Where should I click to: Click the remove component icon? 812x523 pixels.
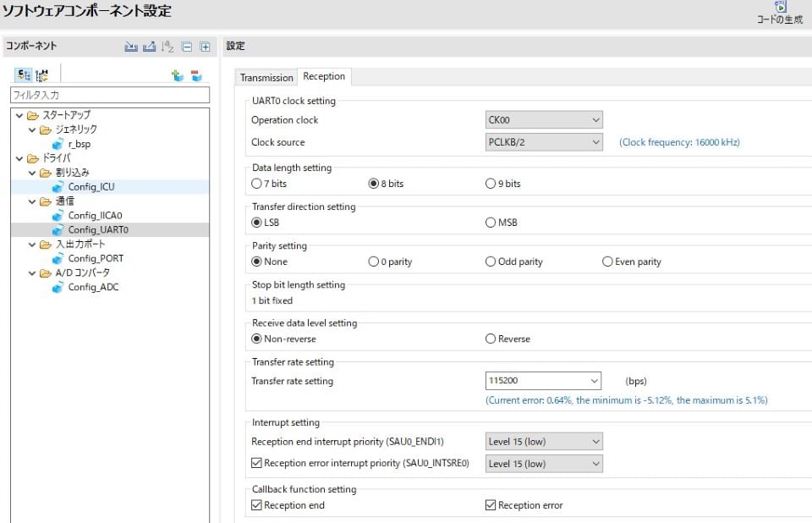coord(196,75)
